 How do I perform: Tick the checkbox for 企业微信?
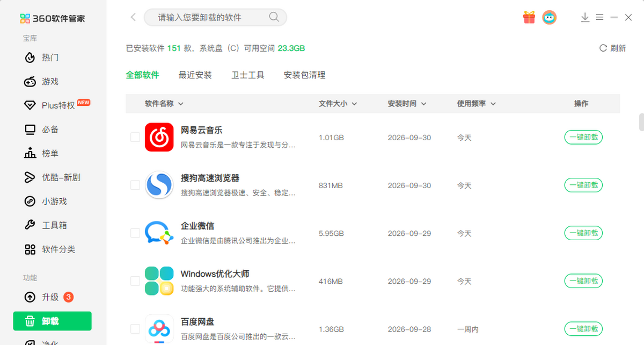click(x=135, y=233)
